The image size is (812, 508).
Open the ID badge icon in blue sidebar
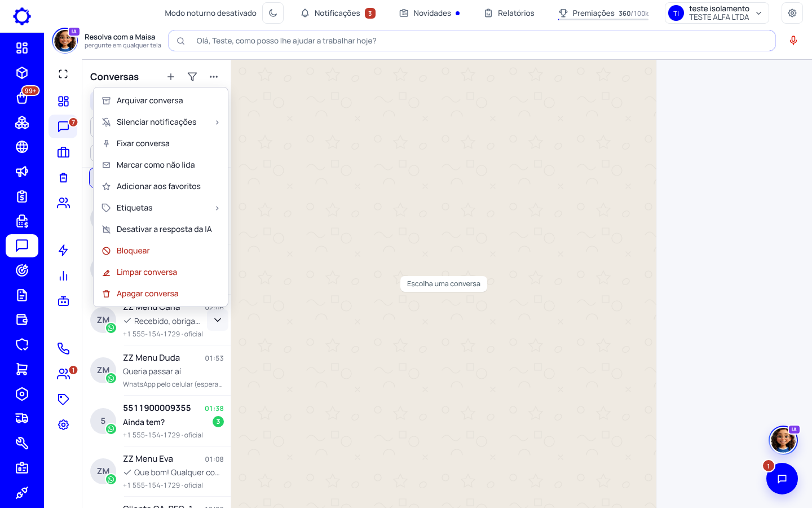22,468
